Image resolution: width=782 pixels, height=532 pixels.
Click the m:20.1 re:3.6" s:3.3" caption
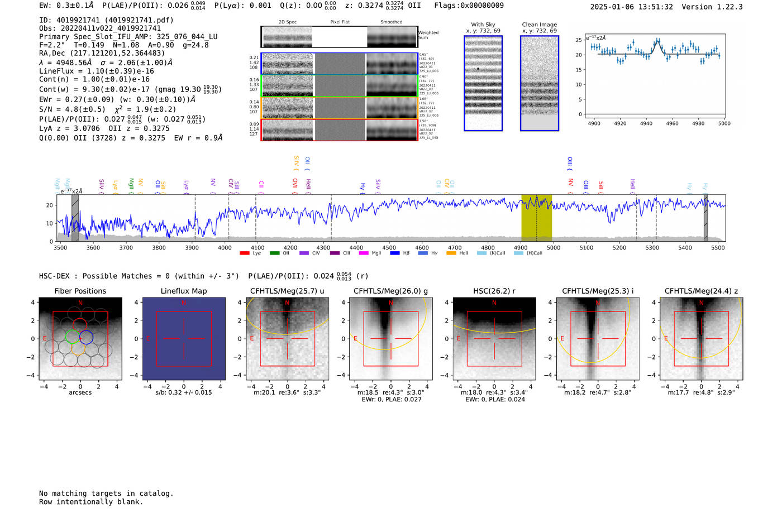(287, 392)
